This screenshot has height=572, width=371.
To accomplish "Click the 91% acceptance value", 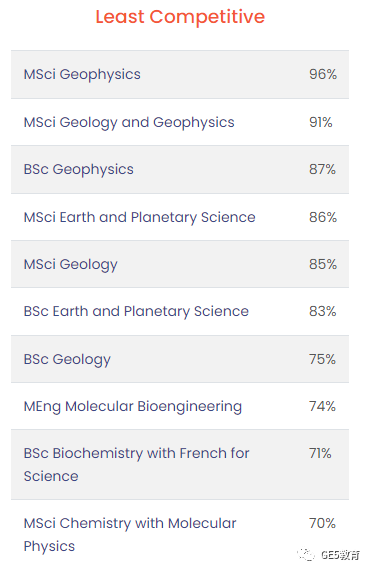I will [x=321, y=122].
